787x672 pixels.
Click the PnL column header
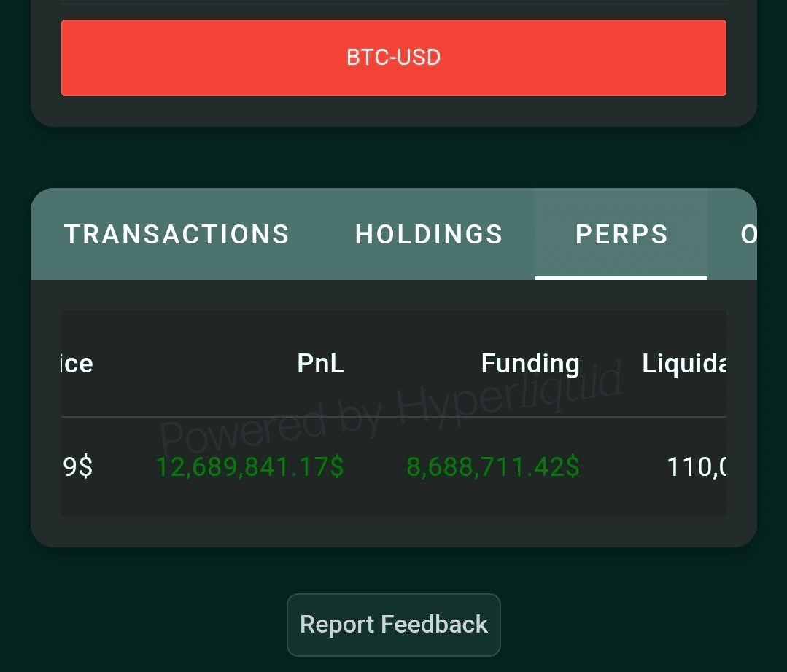(x=319, y=363)
